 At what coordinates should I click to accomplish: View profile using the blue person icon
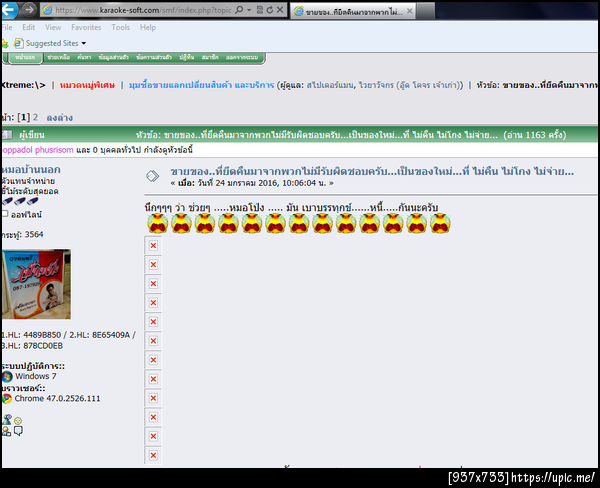(7, 419)
